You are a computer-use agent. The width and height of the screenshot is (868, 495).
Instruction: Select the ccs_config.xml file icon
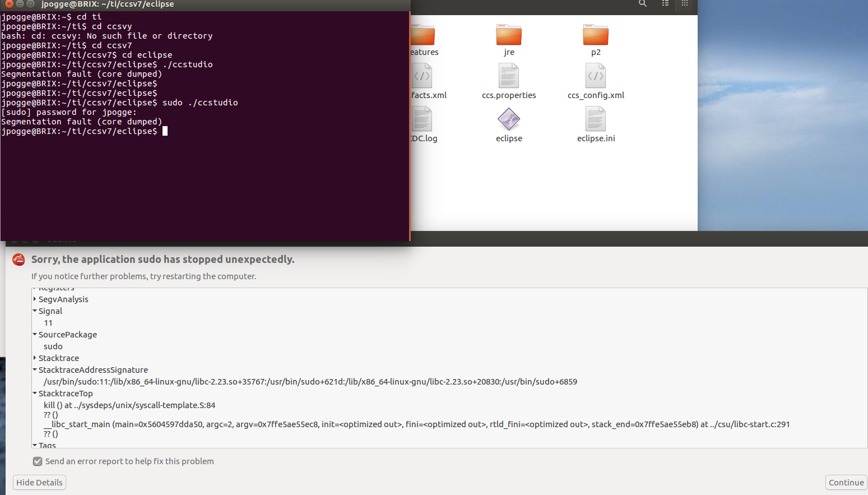[x=596, y=76]
